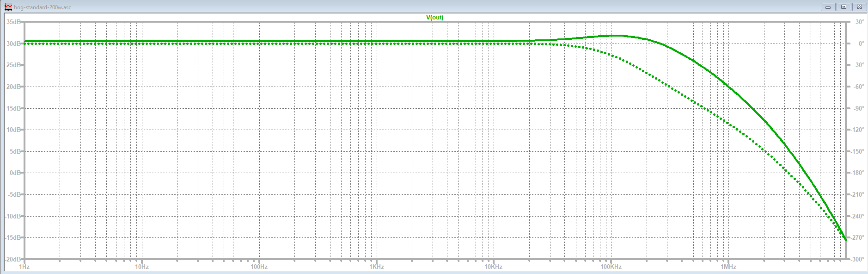Click the 25dB magnitude axis label
This screenshot has height=274, width=868.
pyautogui.click(x=14, y=65)
